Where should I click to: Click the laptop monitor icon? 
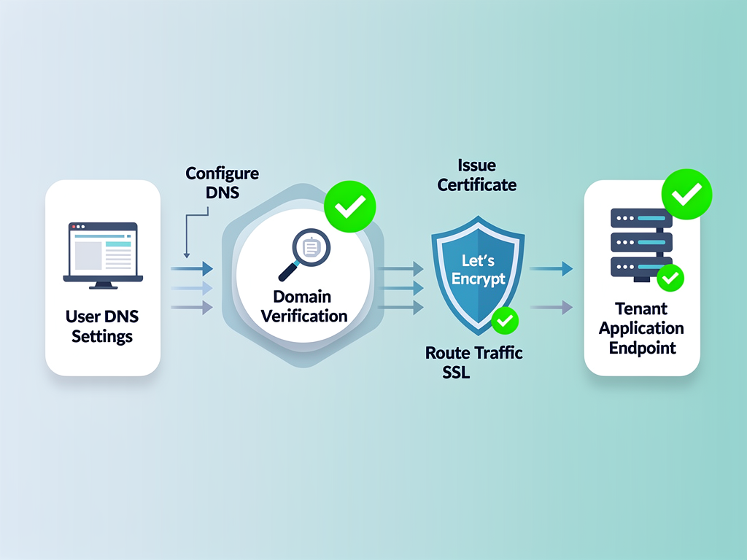[103, 256]
